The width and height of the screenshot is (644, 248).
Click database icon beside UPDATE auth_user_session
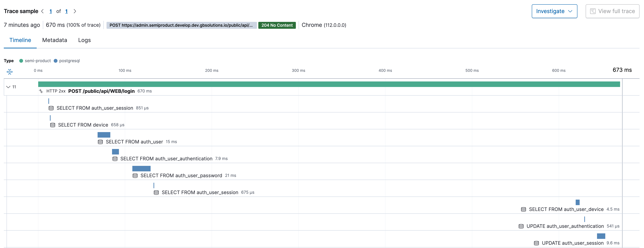click(536, 243)
